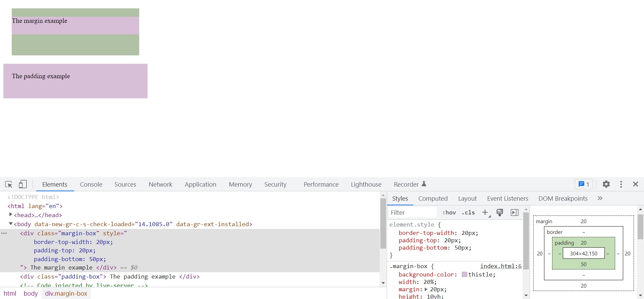Click the padding example box on page

75,81
